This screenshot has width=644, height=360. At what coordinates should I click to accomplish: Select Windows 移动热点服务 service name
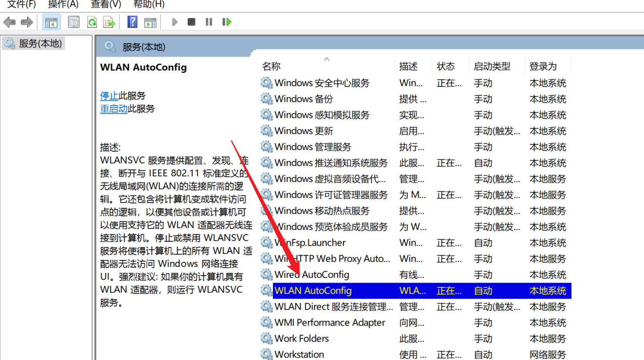coord(322,210)
